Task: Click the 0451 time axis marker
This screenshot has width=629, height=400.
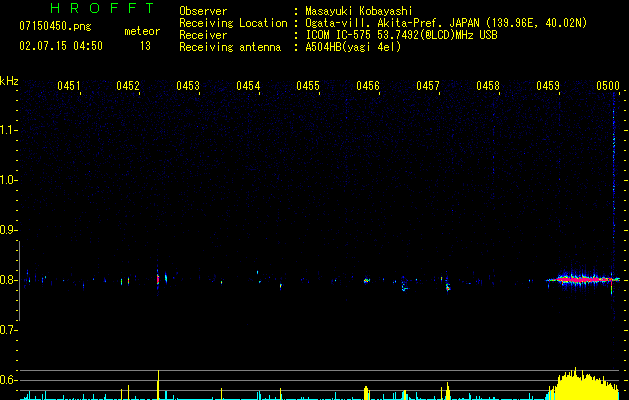Action: (69, 86)
